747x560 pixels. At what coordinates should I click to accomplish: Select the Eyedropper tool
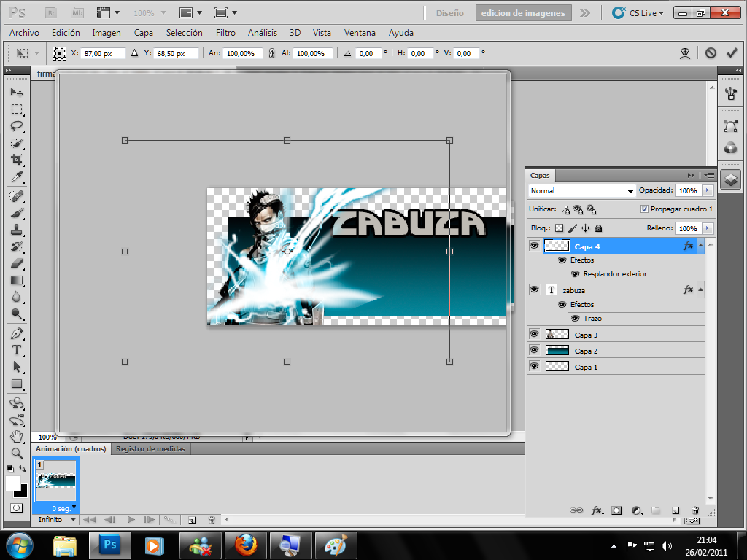[x=17, y=176]
